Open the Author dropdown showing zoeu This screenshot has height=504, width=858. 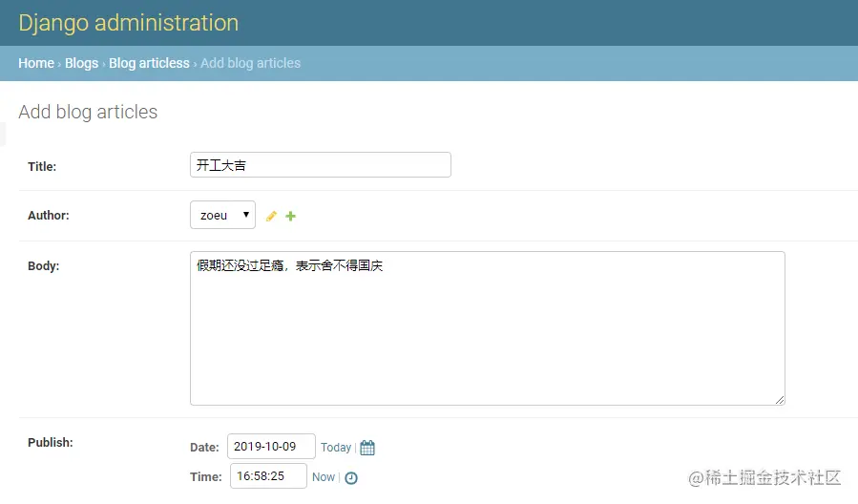point(222,215)
